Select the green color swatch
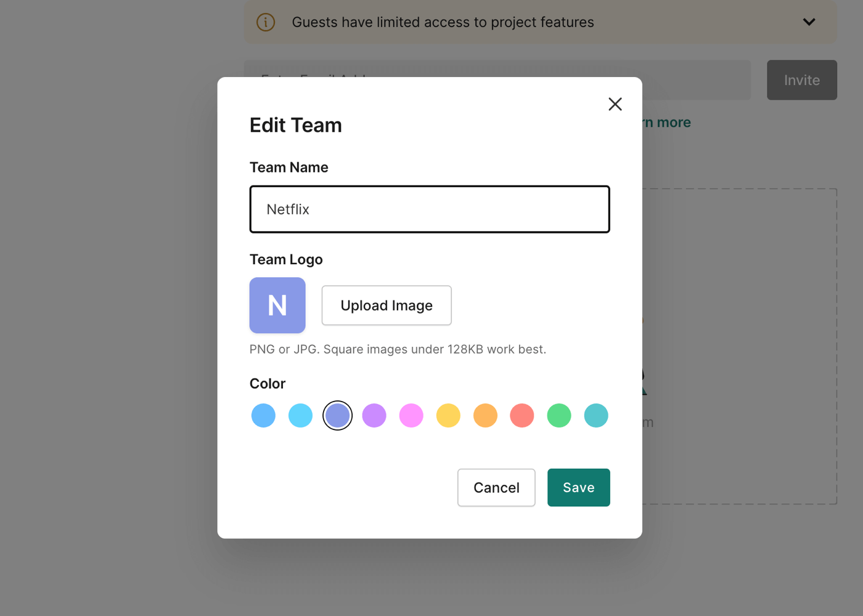 pyautogui.click(x=559, y=416)
